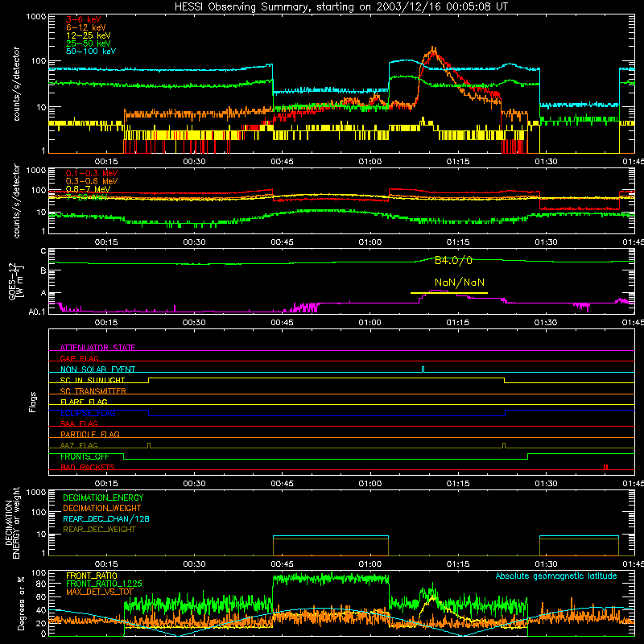
Task: Click the FLARE_FLAG flag label
Action: pyautogui.click(x=84, y=402)
